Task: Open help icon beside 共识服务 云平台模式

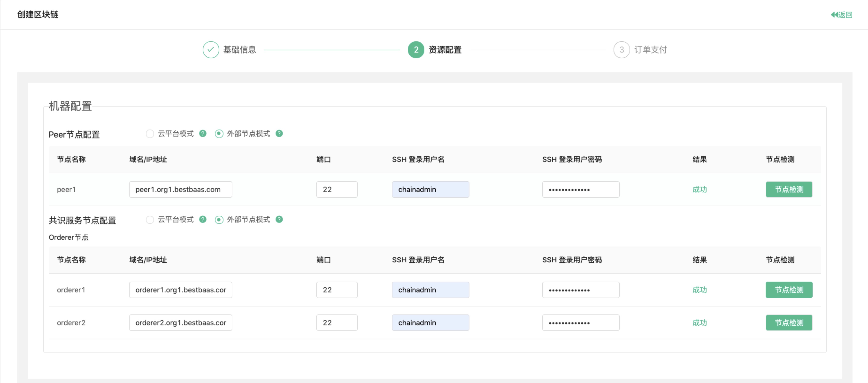Action: pos(203,219)
